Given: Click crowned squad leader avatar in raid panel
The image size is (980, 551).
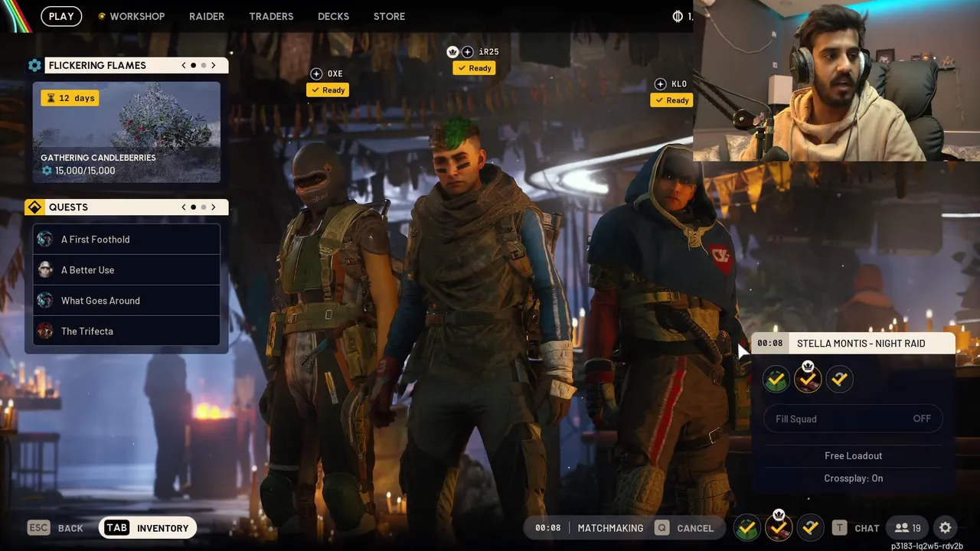Looking at the screenshot, I should (808, 379).
